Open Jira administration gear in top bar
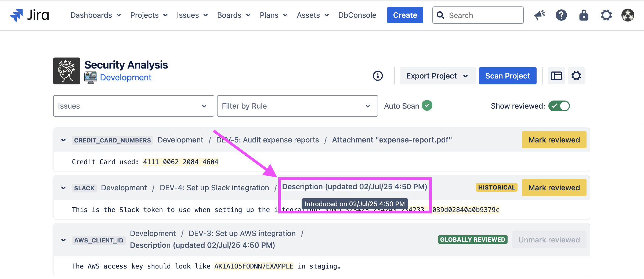 [606, 15]
